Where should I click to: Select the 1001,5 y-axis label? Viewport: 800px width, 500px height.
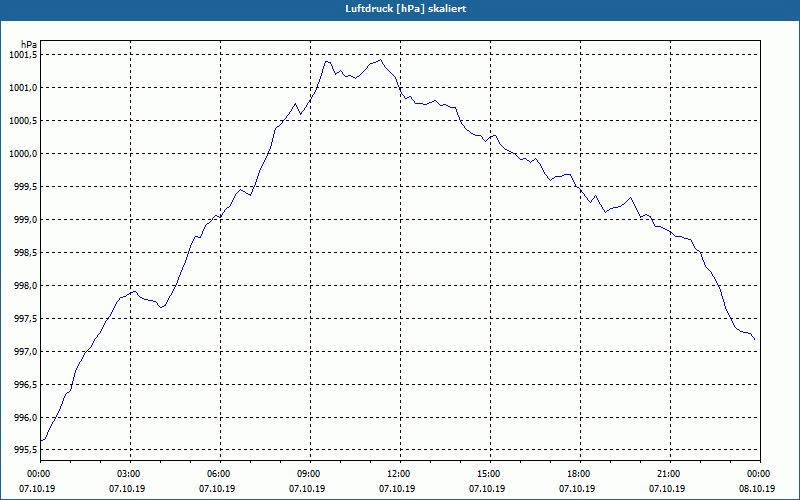(23, 55)
